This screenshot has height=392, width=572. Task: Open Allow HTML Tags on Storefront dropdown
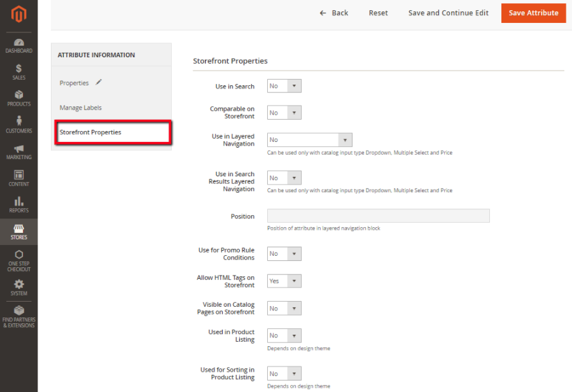coord(284,281)
